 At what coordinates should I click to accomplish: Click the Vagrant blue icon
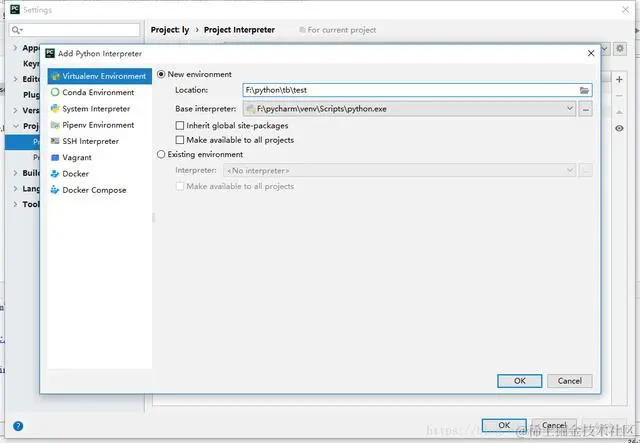click(55, 158)
